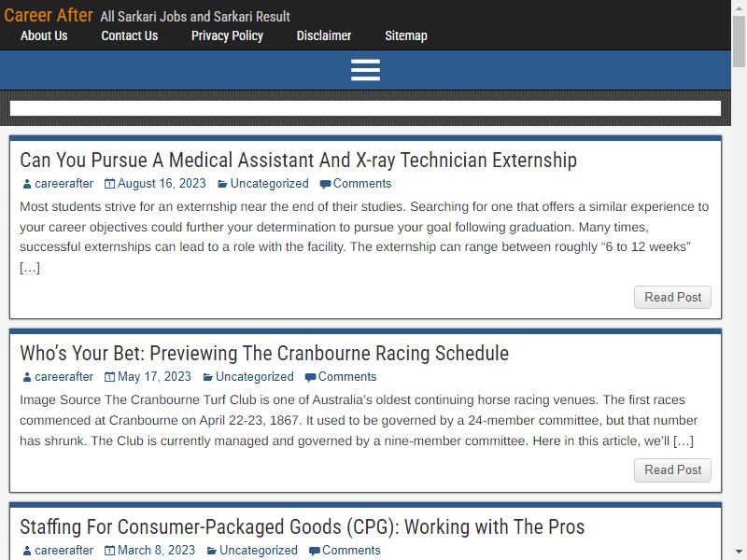Click the May 17, 2023 date link
Image resolution: width=747 pixels, height=560 pixels.
click(154, 377)
